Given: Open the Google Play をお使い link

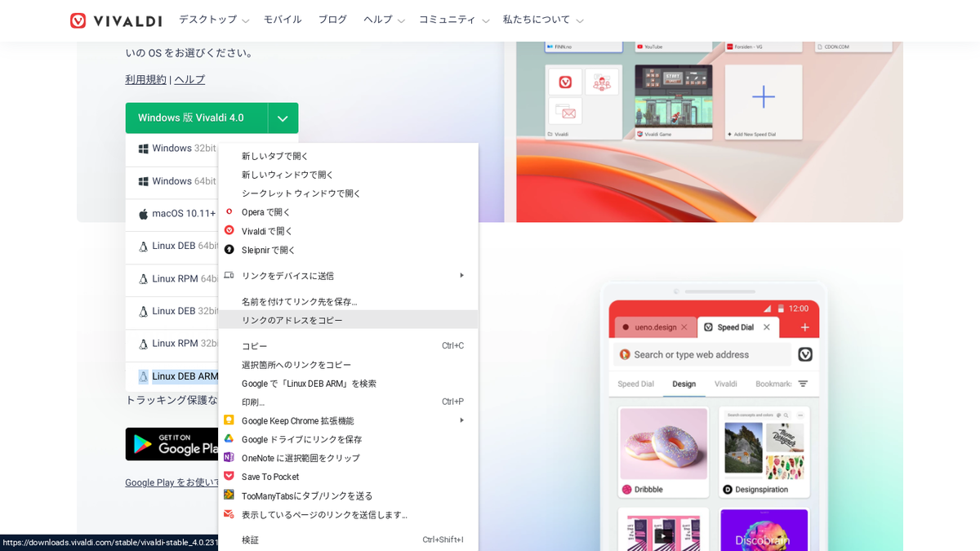Looking at the screenshot, I should pos(172,482).
